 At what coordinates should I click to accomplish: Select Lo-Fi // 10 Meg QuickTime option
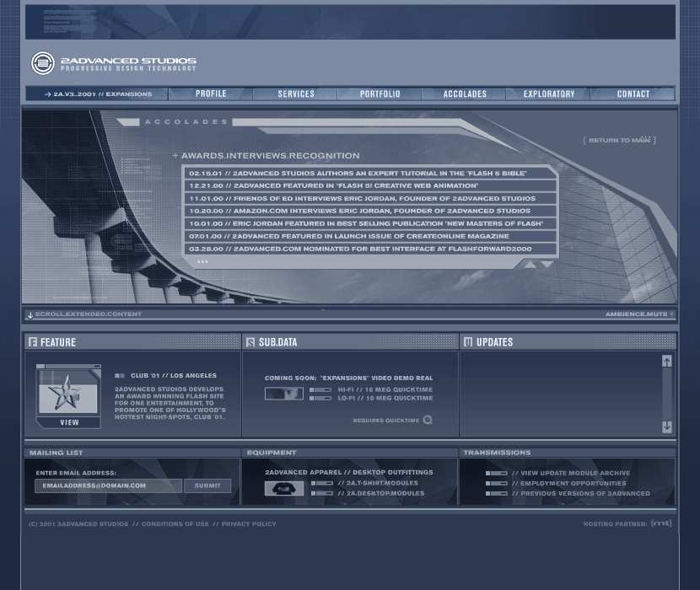pyautogui.click(x=385, y=398)
